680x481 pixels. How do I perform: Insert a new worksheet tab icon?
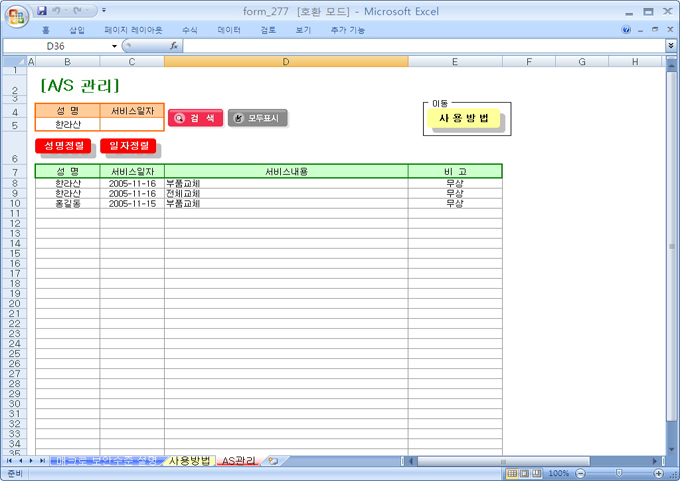pyautogui.click(x=272, y=461)
